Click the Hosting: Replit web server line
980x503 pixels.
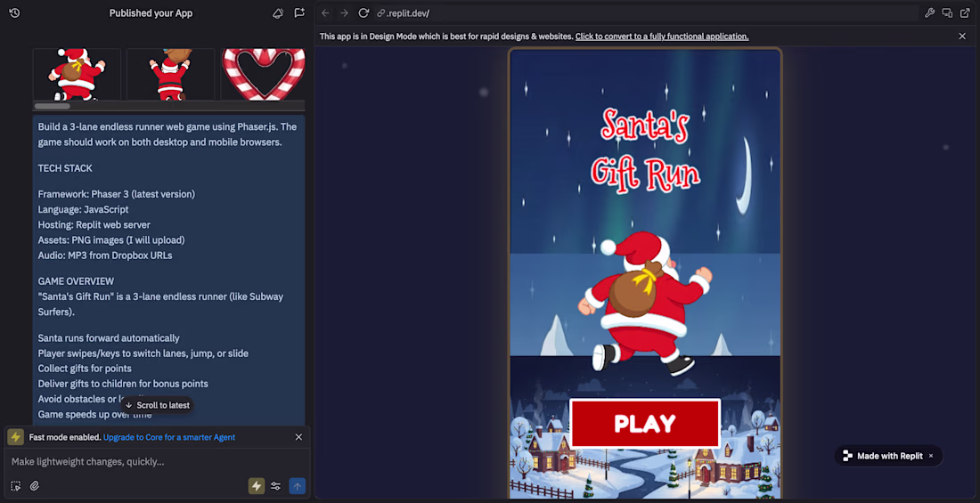coord(94,225)
